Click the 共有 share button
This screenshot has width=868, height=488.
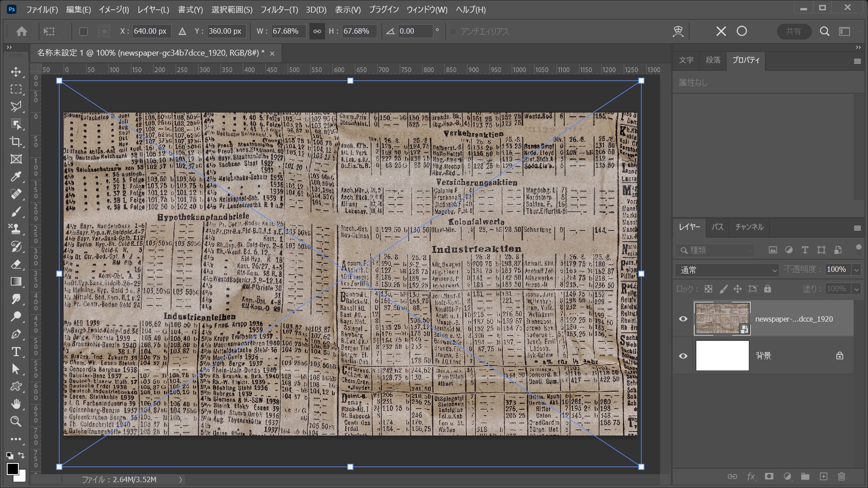coord(794,31)
